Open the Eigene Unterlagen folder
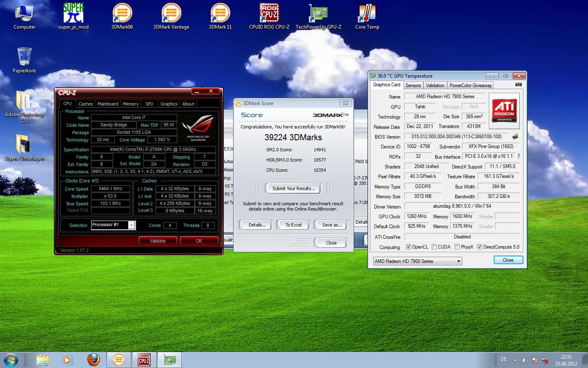Viewport: 588px width, 368px height. [x=24, y=148]
